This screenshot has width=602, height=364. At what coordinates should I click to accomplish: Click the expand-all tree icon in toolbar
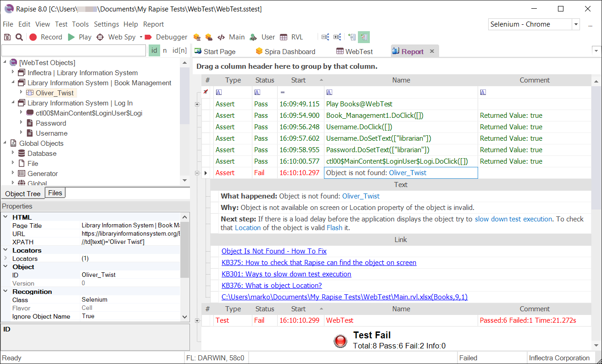pyautogui.click(x=337, y=37)
